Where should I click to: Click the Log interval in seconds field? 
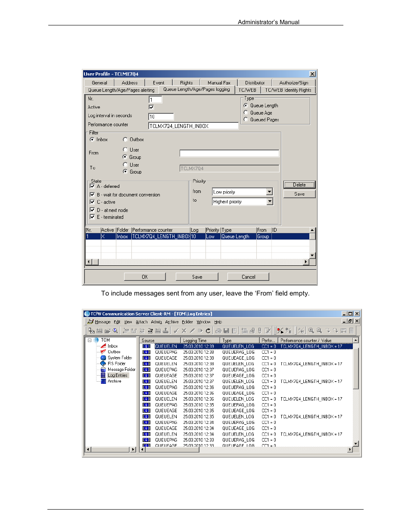(161, 116)
